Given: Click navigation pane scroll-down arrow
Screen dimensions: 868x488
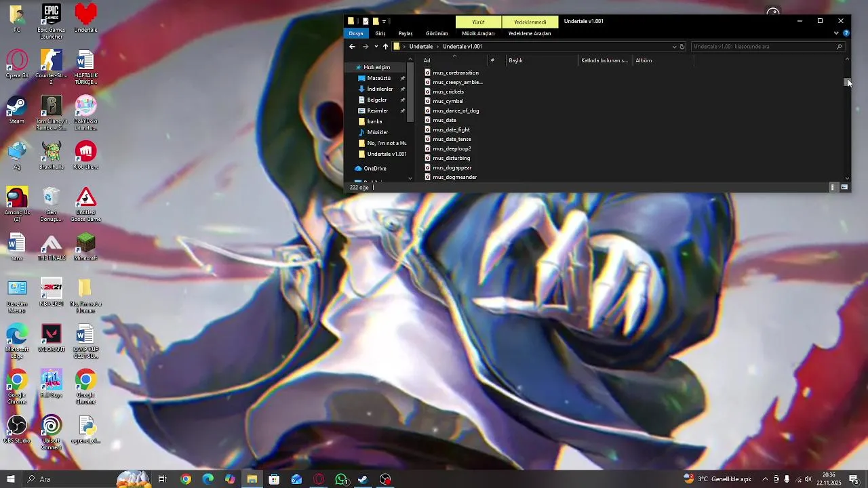Looking at the screenshot, I should click(x=410, y=178).
